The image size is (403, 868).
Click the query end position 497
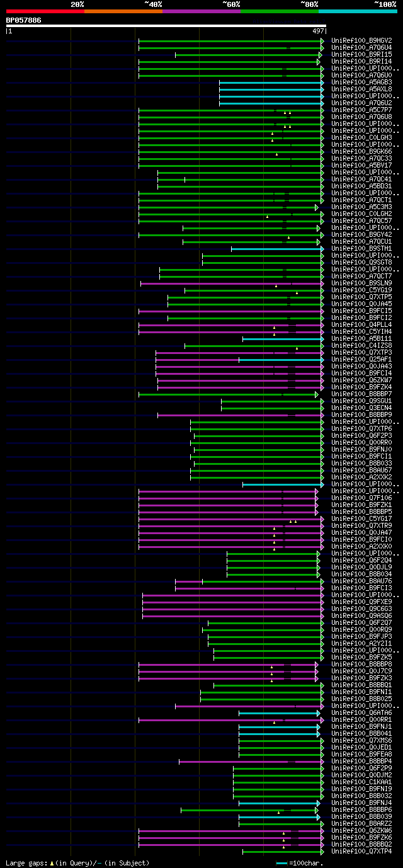318,31
